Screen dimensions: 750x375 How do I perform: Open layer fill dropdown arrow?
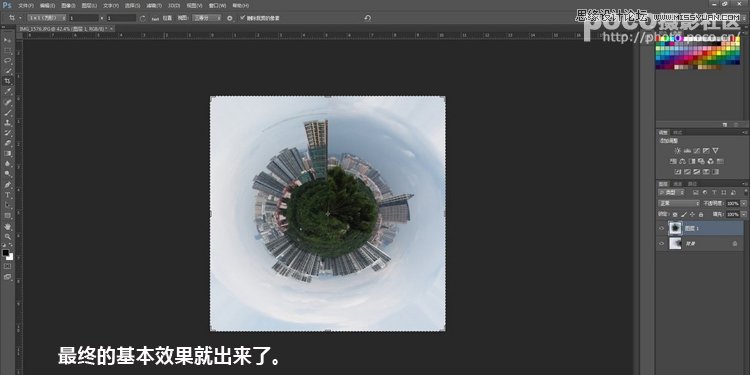[x=744, y=215]
